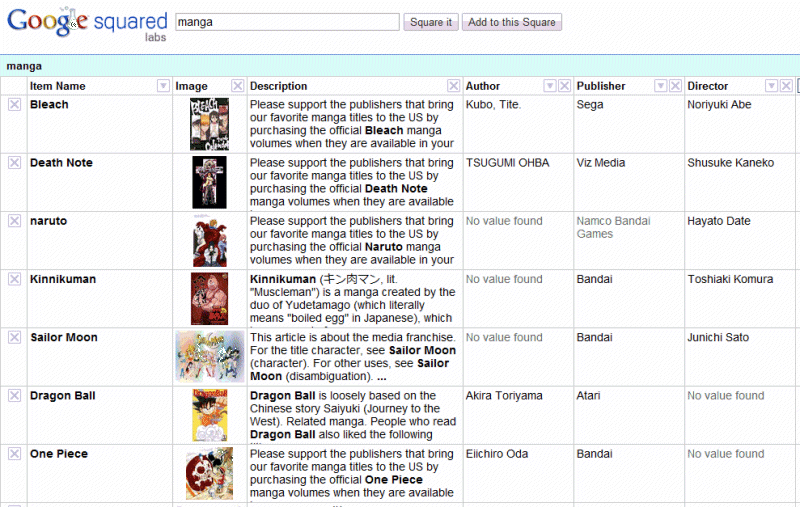This screenshot has height=507, width=800.
Task: Open the One Piece cover thumbnail
Action: click(209, 473)
